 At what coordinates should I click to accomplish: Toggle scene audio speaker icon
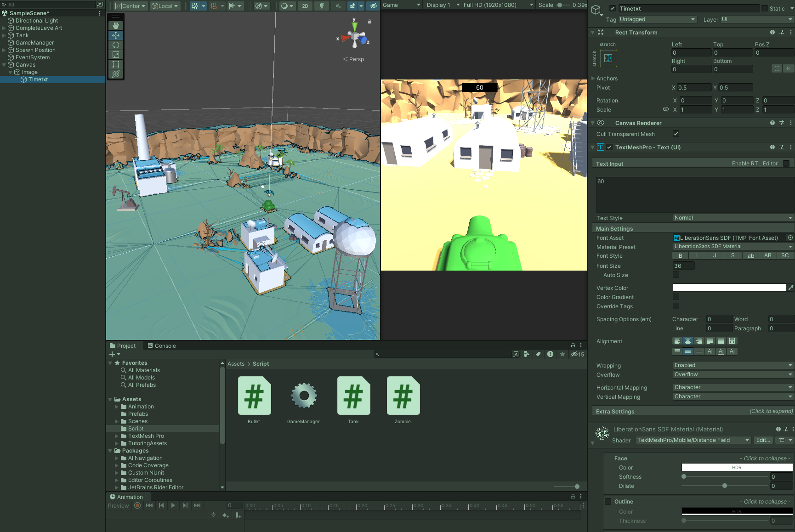[338, 6]
